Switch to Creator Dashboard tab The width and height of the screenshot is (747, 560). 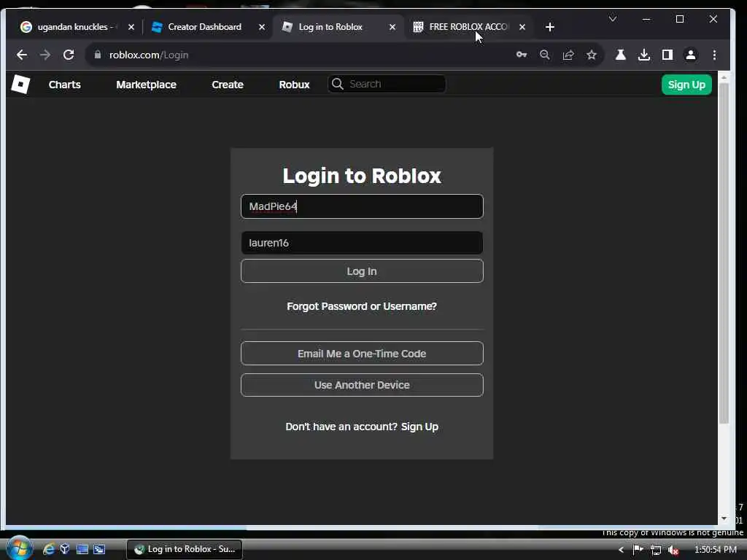click(x=204, y=27)
